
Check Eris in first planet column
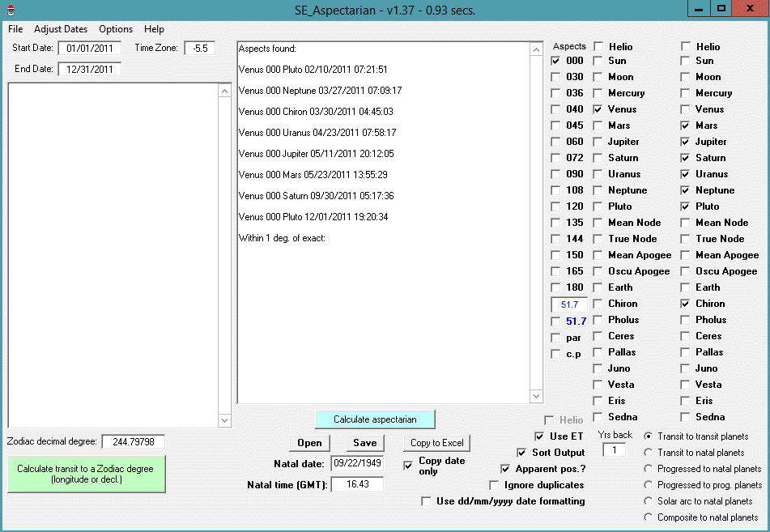(598, 401)
